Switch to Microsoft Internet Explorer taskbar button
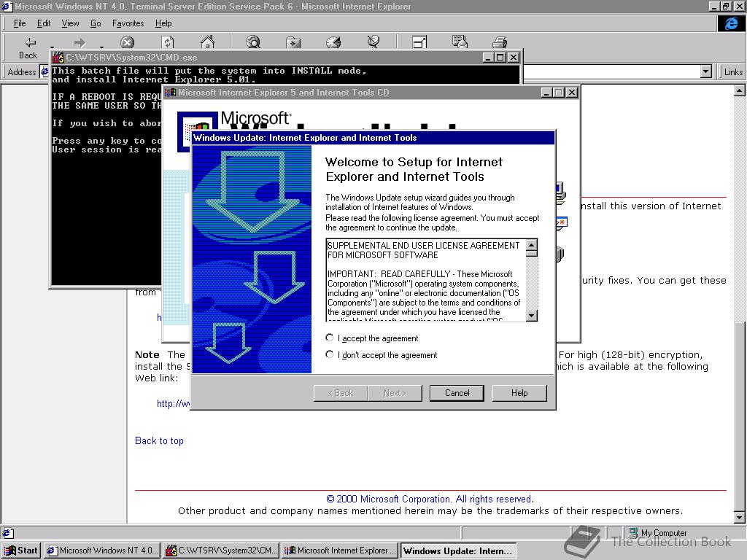The width and height of the screenshot is (747, 560). (x=340, y=551)
